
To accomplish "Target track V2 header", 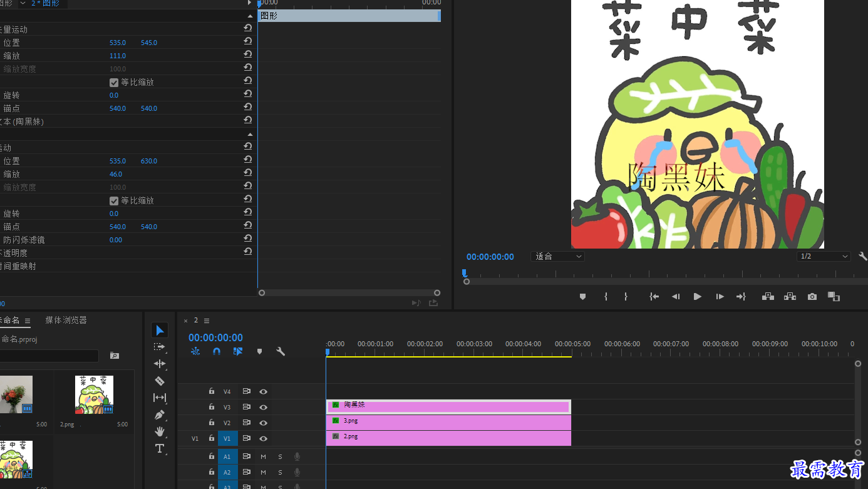I will point(227,423).
